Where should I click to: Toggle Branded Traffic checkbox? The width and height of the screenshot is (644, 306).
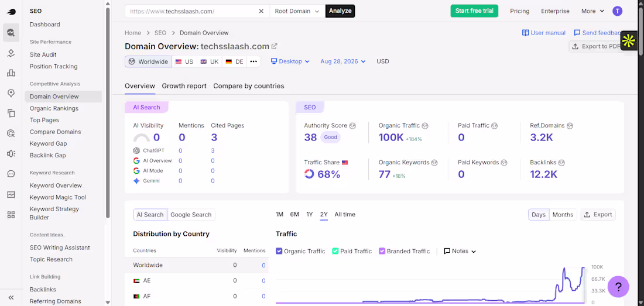[x=382, y=251]
